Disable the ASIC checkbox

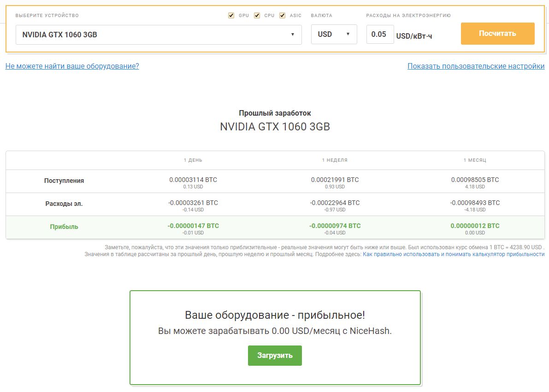point(283,16)
